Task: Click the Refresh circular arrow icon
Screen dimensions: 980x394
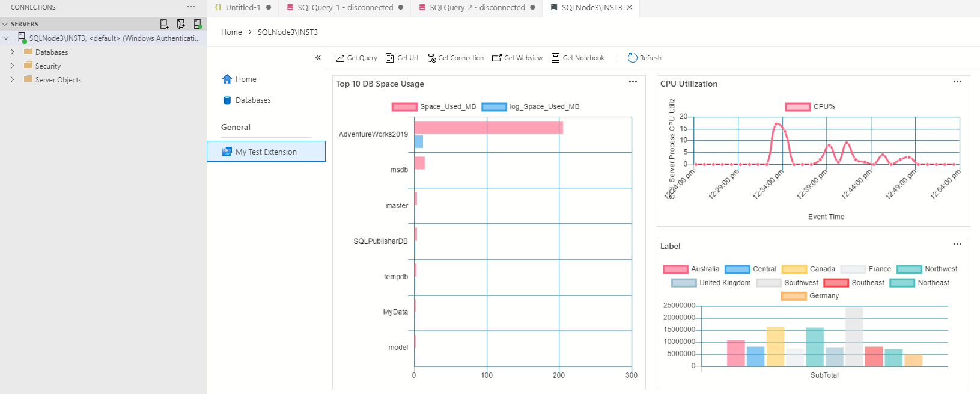Action: click(632, 58)
